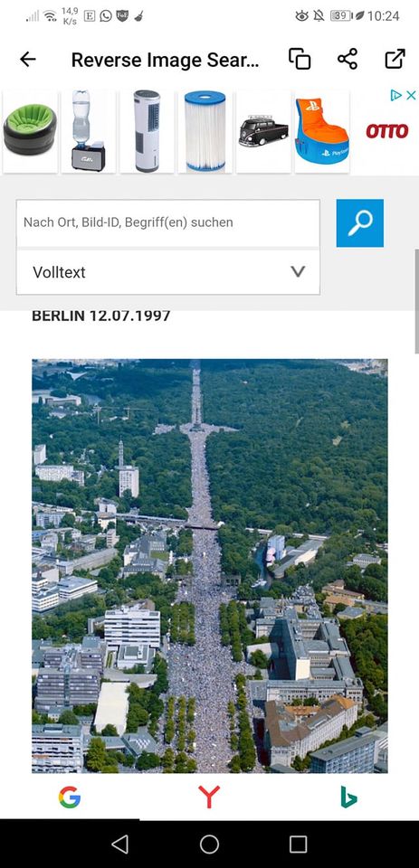Open the Berlin aerial crowd photo
This screenshot has width=419, height=868.
pos(210,565)
